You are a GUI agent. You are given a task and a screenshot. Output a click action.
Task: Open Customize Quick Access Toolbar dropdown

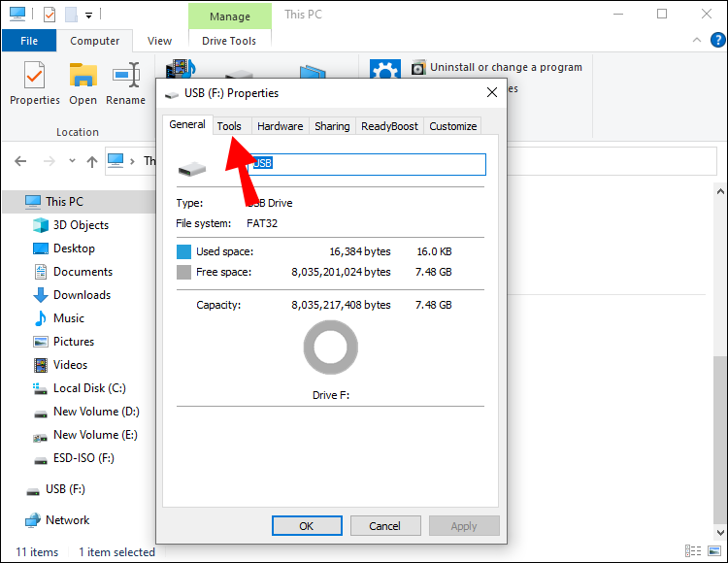88,16
